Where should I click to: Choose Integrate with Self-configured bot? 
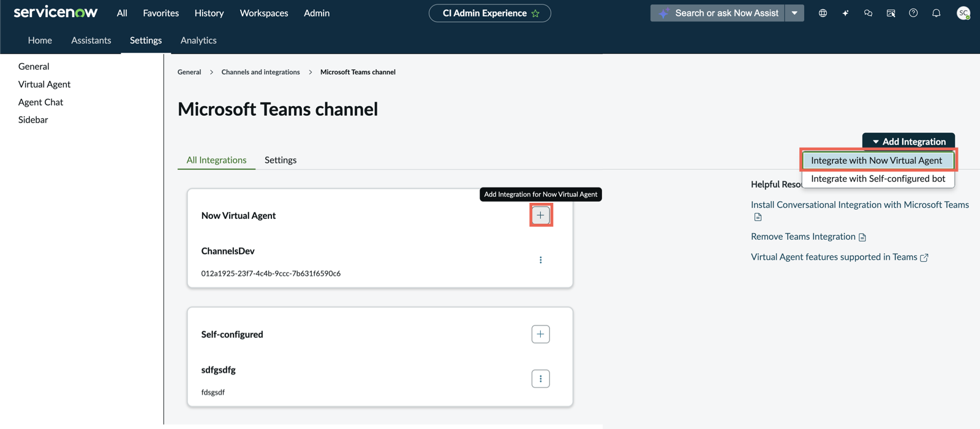coord(878,179)
